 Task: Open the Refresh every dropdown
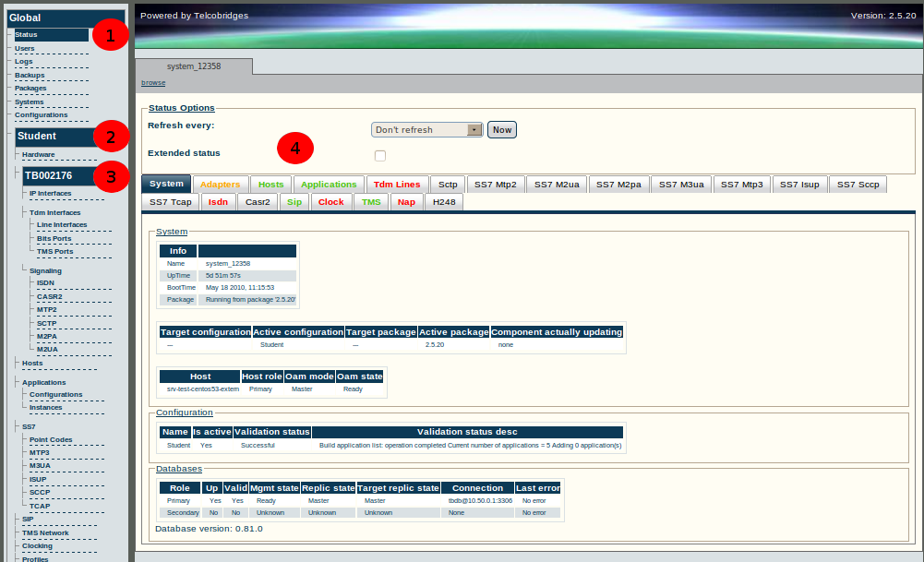point(426,129)
